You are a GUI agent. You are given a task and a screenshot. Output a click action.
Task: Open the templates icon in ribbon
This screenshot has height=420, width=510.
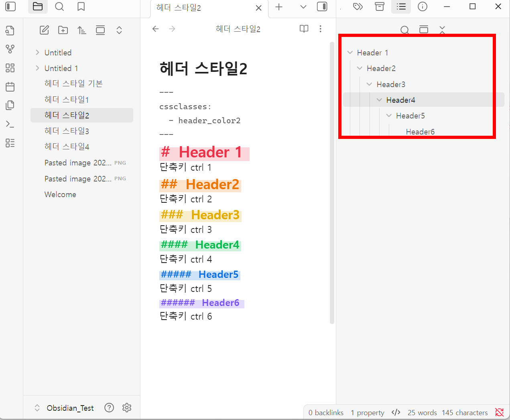click(10, 105)
